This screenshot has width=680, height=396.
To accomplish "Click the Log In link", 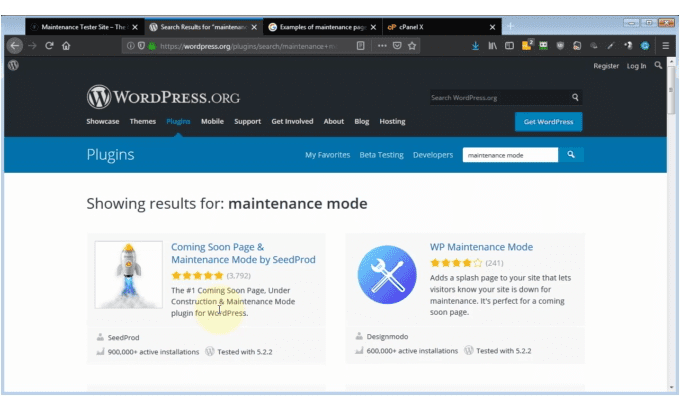I will click(x=636, y=66).
